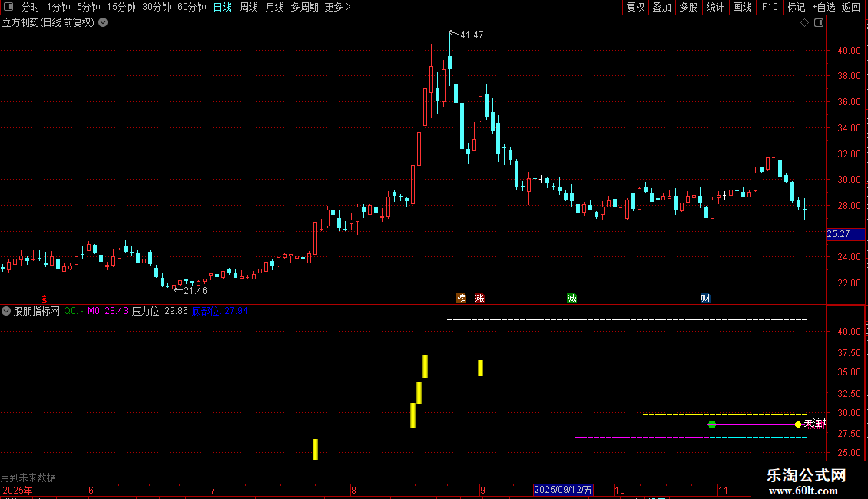Image resolution: width=868 pixels, height=499 pixels.
Task: Click the 2025/09/12/五 date tag
Action: point(563,490)
